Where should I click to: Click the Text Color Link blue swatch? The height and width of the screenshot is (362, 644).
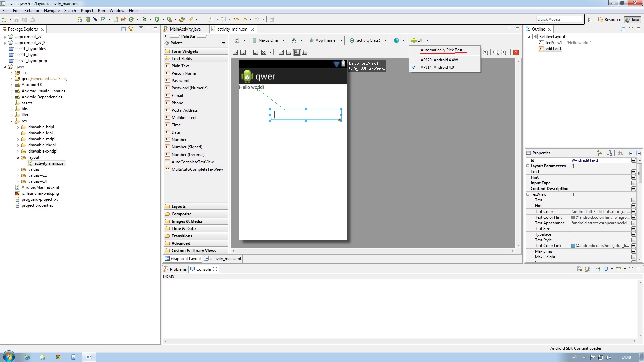pyautogui.click(x=573, y=246)
